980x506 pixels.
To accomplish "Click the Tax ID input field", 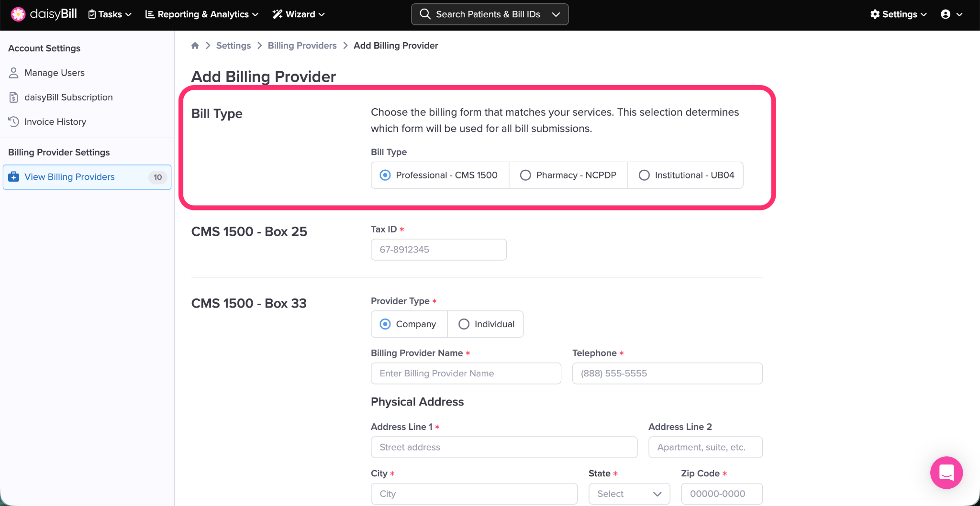I will point(438,250).
